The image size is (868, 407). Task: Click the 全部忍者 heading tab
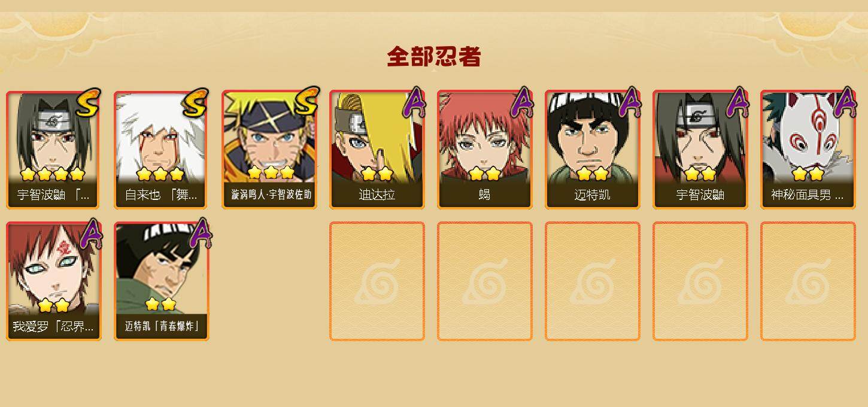point(434,57)
